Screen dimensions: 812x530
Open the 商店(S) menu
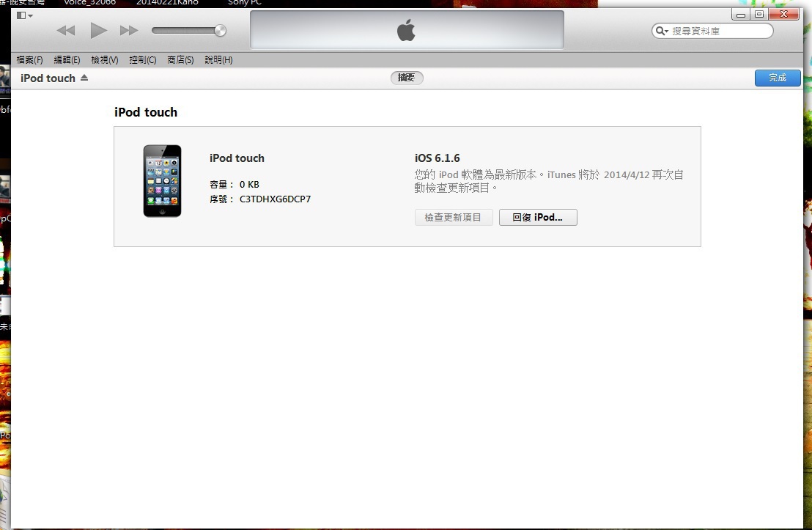point(180,60)
